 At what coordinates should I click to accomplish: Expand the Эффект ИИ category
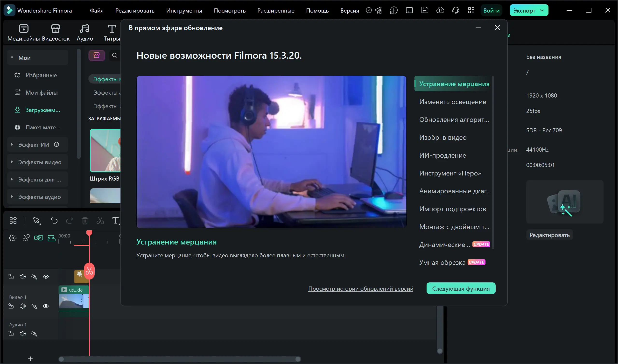point(12,145)
